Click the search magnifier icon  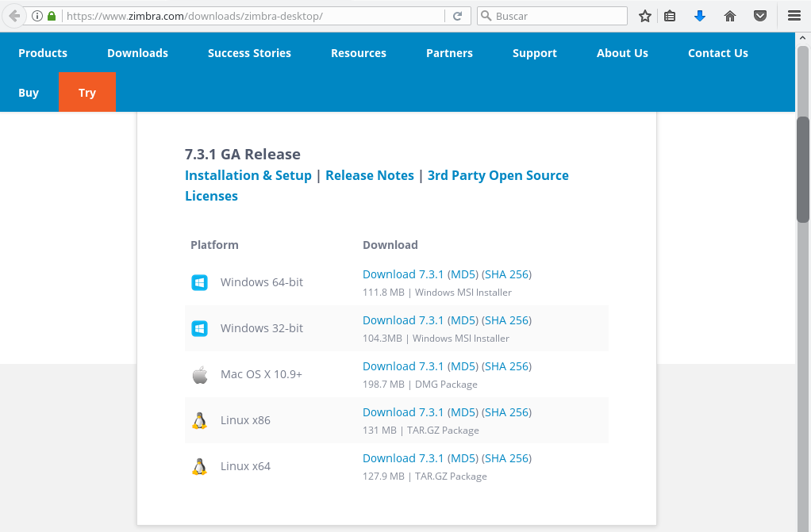pyautogui.click(x=486, y=16)
